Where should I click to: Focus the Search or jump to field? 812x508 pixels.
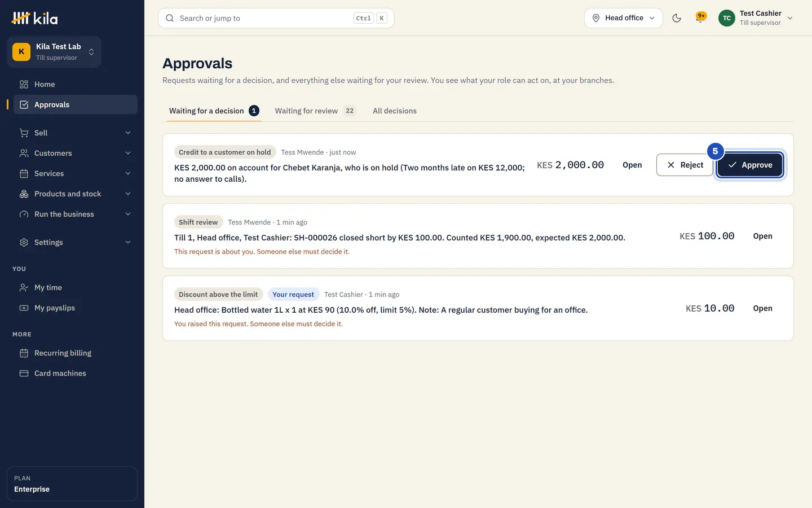[276, 18]
